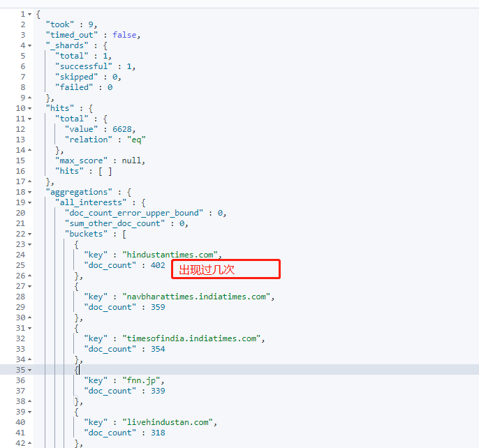Image resolution: width=479 pixels, height=448 pixels.
Task: Click the null value on line 15
Action: pos(131,160)
